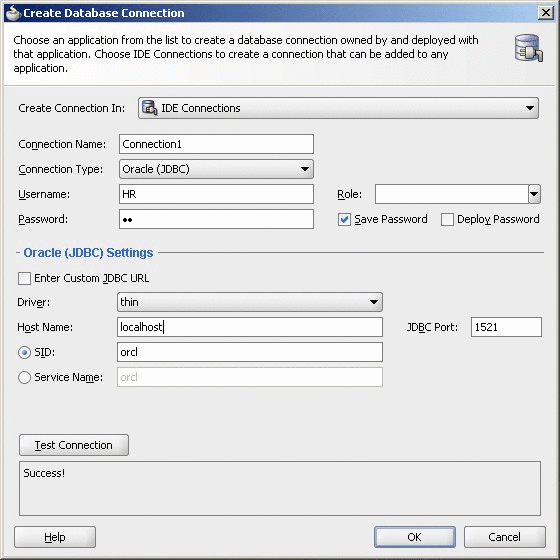This screenshot has height=560, width=560.
Task: Click the Role combo box text area
Action: click(451, 194)
